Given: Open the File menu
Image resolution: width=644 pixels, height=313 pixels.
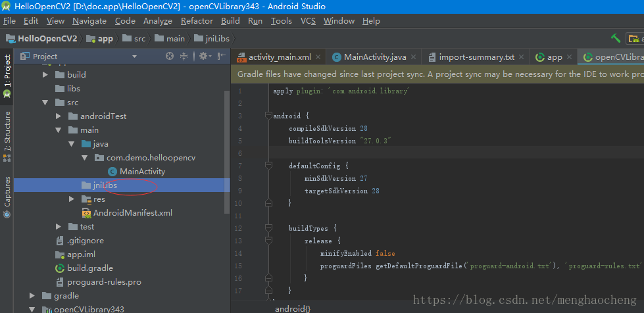Looking at the screenshot, I should point(9,21).
